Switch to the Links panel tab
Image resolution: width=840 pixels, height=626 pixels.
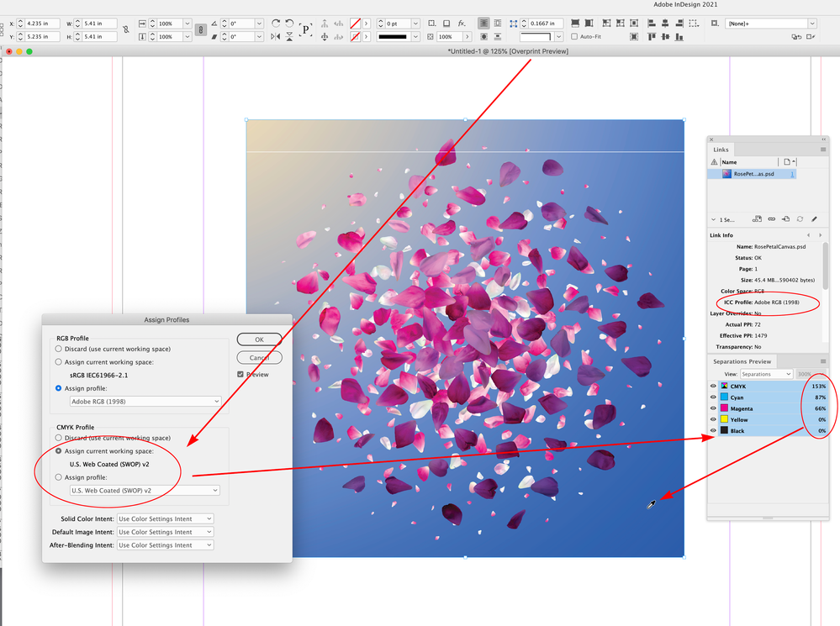click(721, 150)
